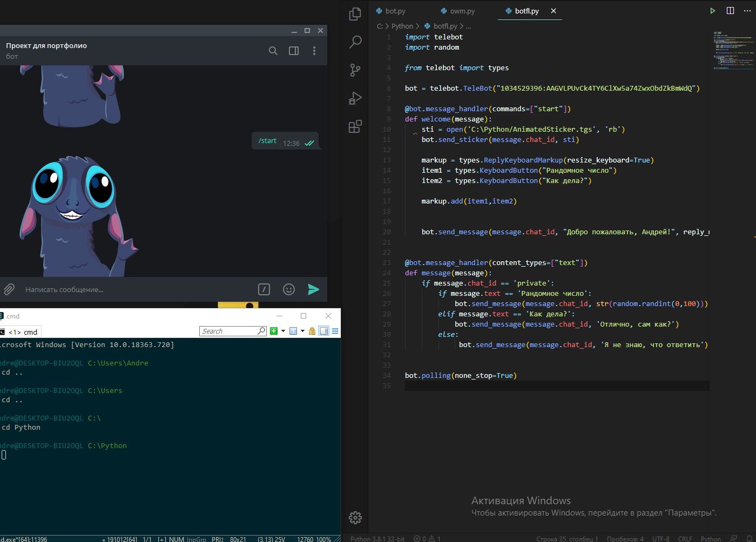
Task: Open the ConEmu hamburger settings menu
Action: click(335, 331)
